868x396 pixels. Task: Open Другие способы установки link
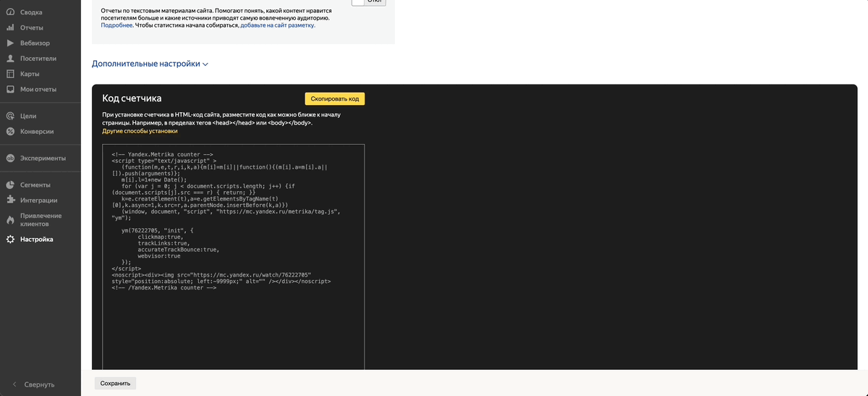coord(140,131)
